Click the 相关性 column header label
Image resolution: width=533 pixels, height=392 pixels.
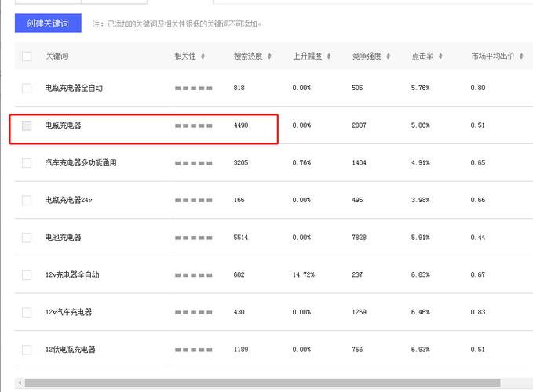pos(185,56)
